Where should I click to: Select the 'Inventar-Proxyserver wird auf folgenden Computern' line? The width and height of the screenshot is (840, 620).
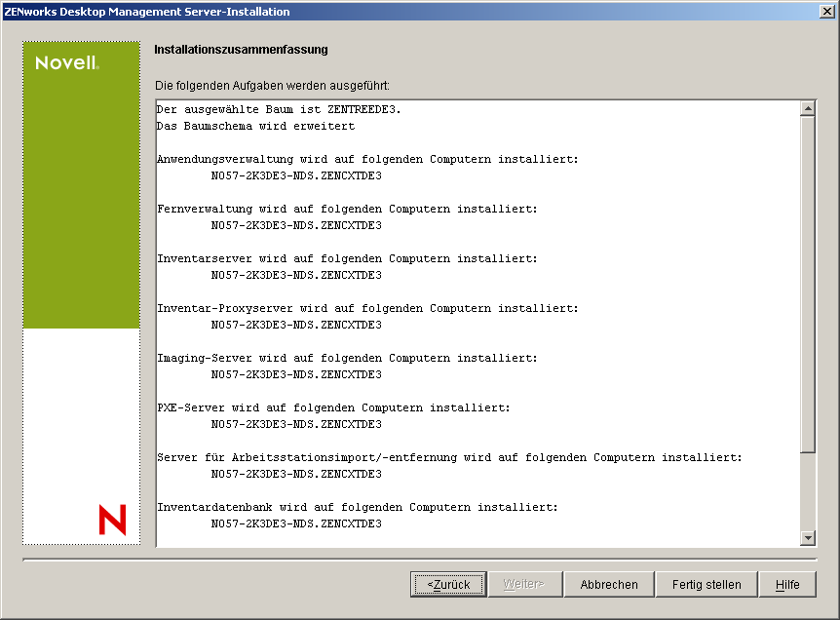pyautogui.click(x=367, y=309)
